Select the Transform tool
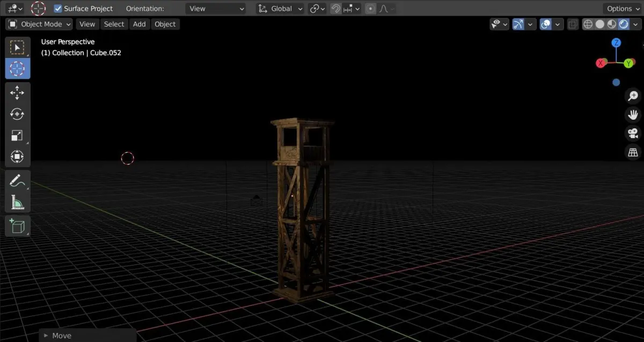The image size is (644, 342). click(x=18, y=156)
